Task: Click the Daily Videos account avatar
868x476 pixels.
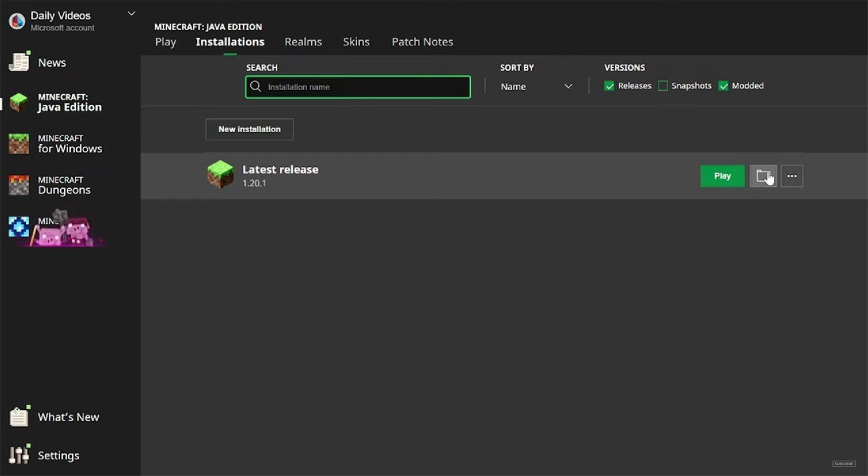Action: point(17,21)
